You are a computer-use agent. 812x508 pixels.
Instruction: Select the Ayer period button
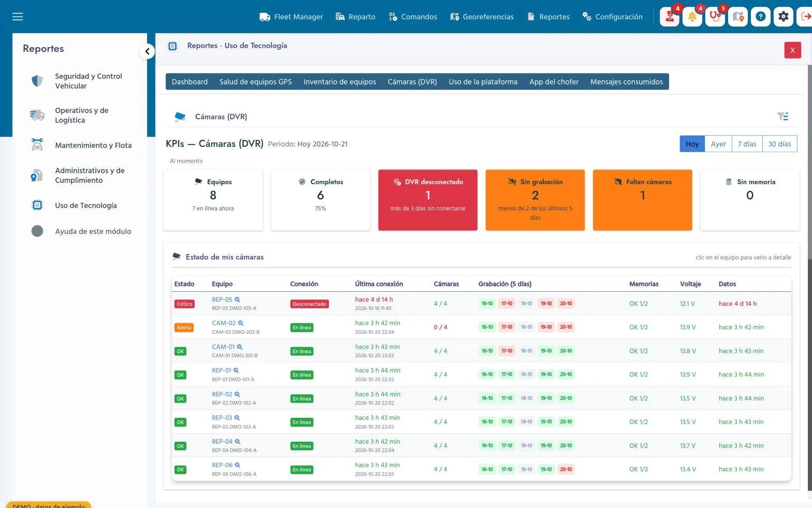pos(718,144)
